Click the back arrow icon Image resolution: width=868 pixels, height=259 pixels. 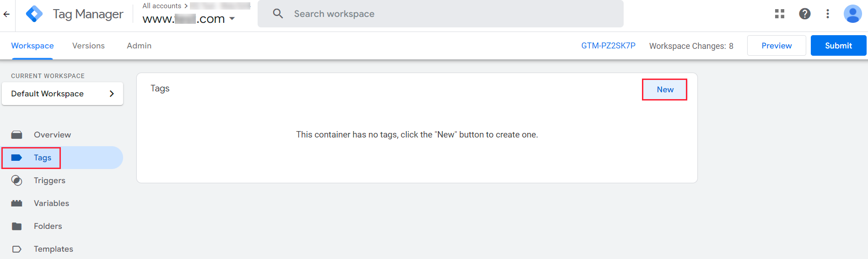pos(6,14)
